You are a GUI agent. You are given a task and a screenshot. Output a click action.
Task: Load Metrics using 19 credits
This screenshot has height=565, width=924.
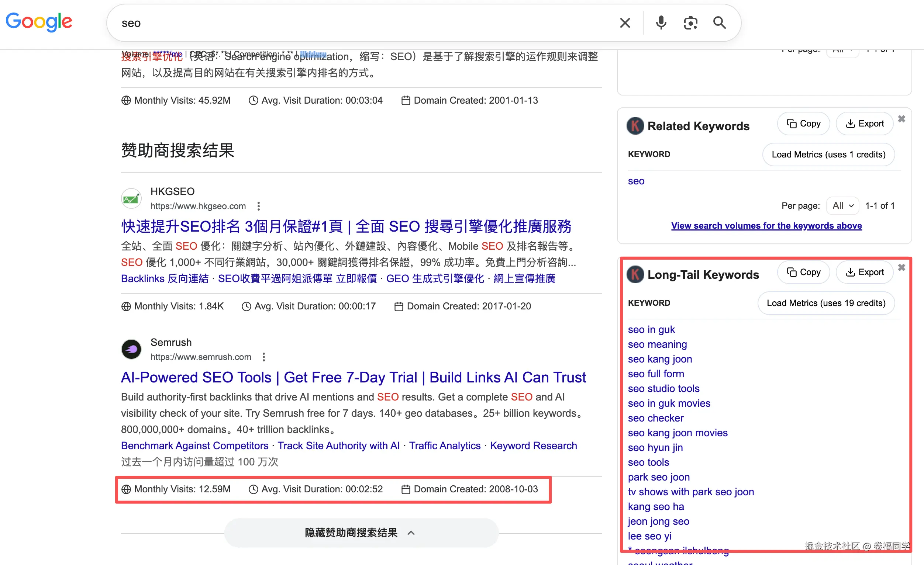(826, 303)
